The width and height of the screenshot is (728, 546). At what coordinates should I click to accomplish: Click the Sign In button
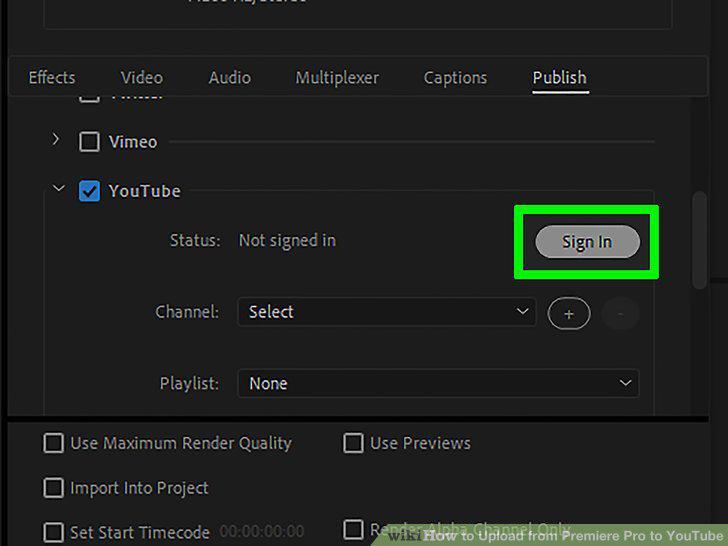[587, 241]
